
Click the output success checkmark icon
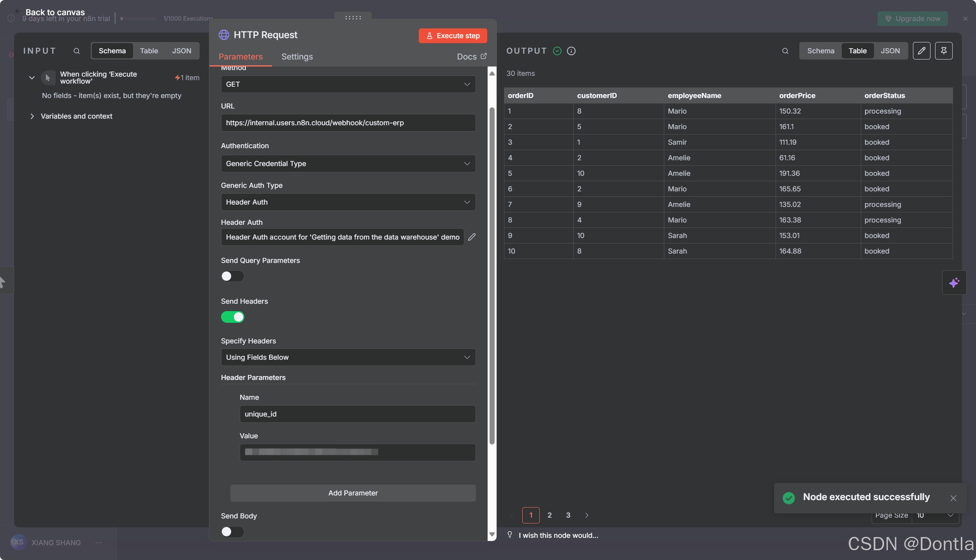tap(557, 51)
